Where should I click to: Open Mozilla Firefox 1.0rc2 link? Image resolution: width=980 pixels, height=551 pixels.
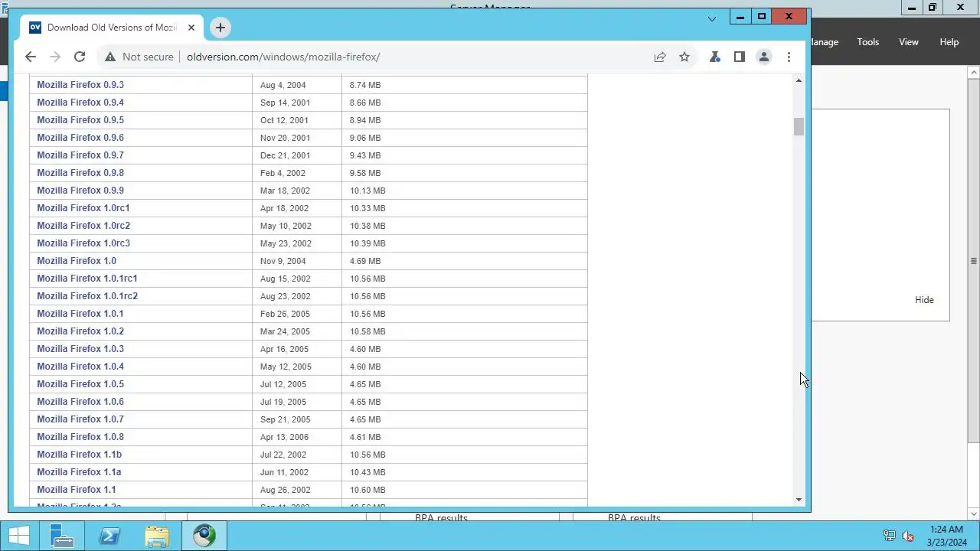83,226
